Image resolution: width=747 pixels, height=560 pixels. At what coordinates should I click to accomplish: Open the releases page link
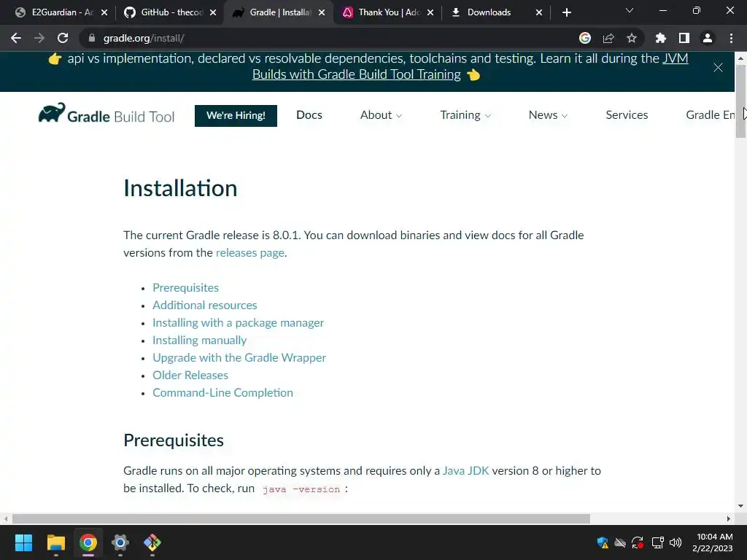250,252
